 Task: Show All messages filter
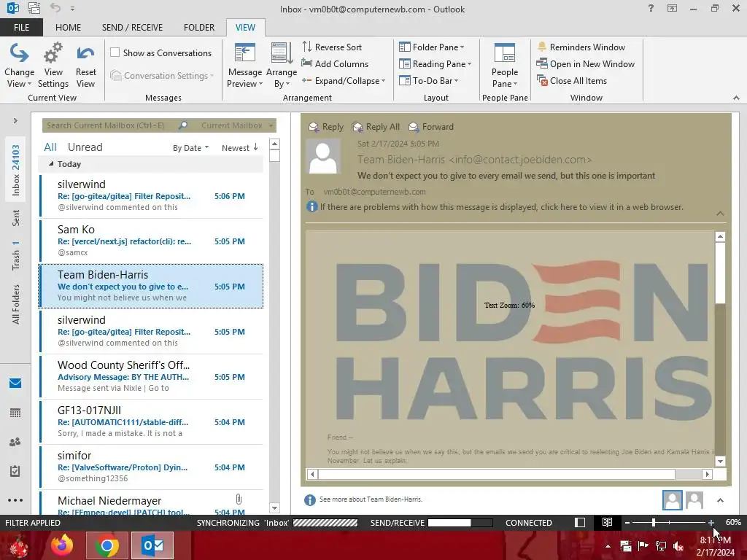(x=50, y=147)
